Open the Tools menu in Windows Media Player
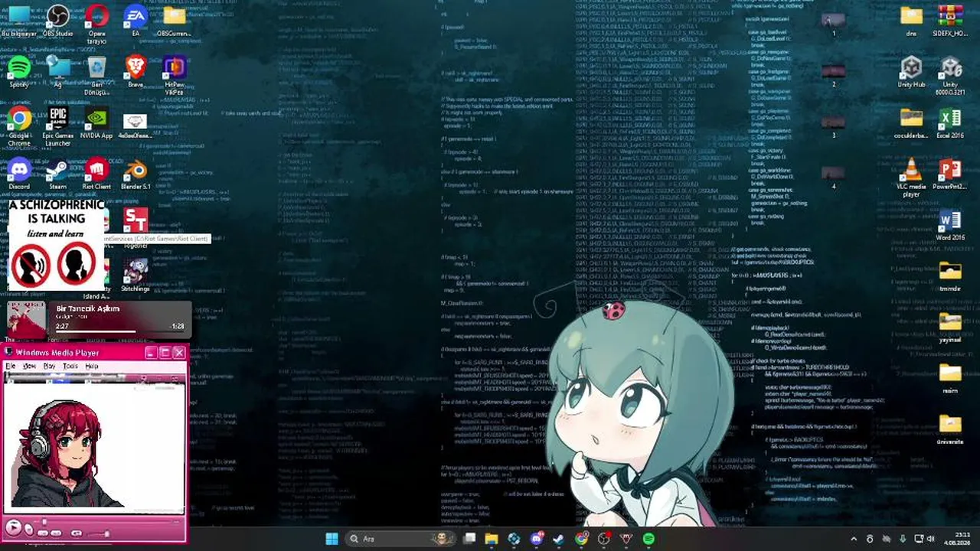Screen dimensions: 980x551 70,367
